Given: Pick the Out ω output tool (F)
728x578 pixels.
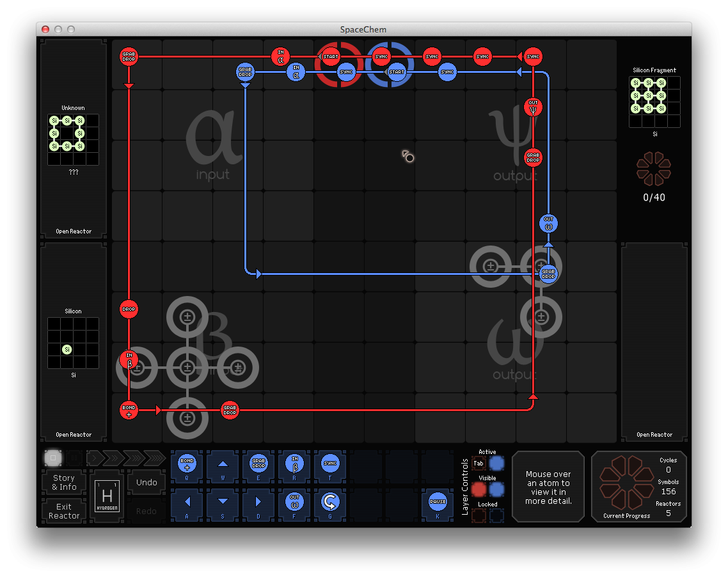Looking at the screenshot, I should point(294,504).
